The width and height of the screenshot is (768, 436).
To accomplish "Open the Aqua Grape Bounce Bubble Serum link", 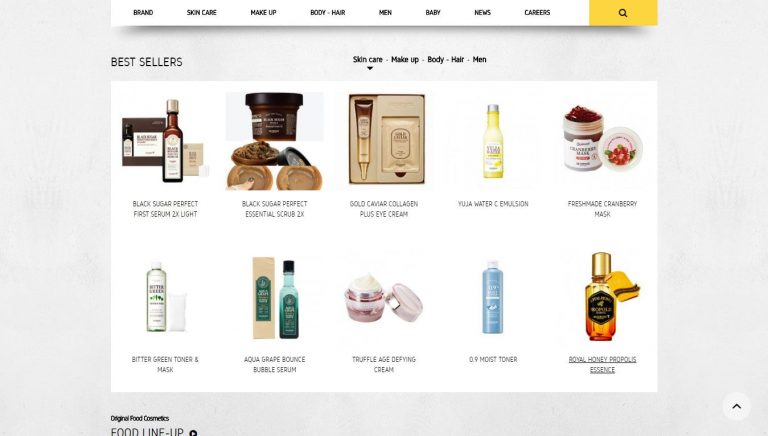I will 274,364.
